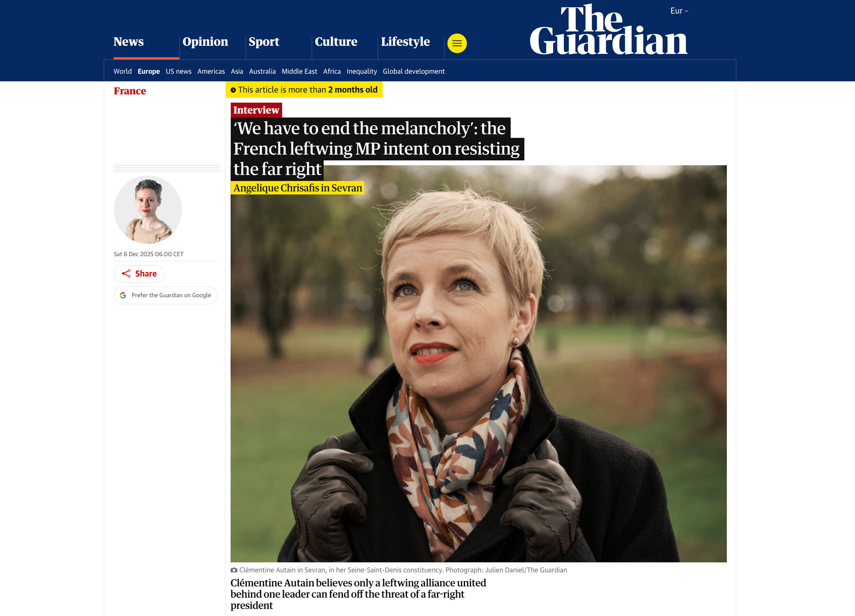
Task: Click the Google logo icon
Action: (x=123, y=295)
